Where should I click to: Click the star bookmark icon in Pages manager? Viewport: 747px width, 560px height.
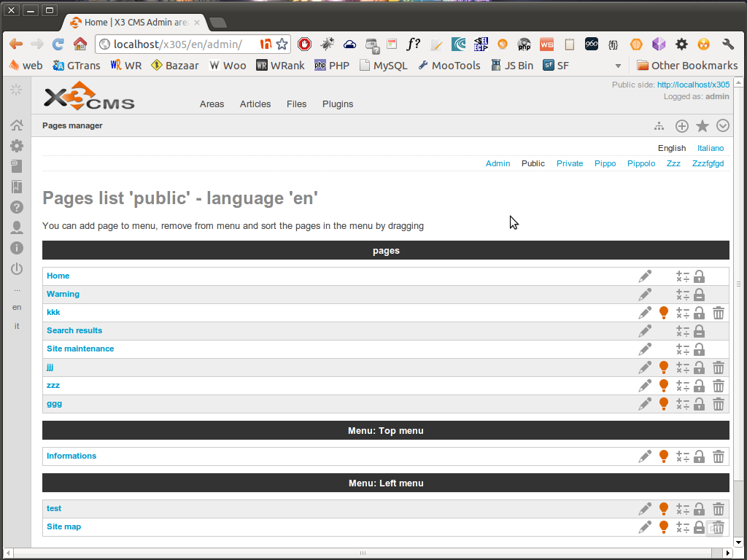[x=702, y=125]
